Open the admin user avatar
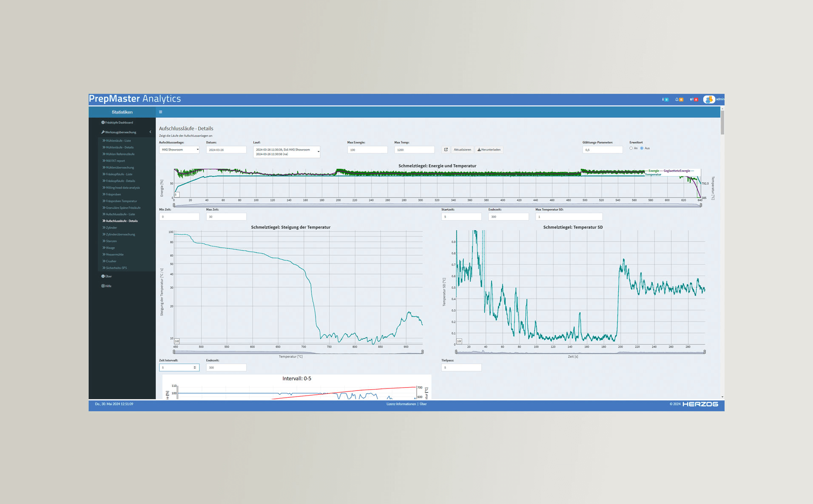813x504 pixels. point(709,99)
